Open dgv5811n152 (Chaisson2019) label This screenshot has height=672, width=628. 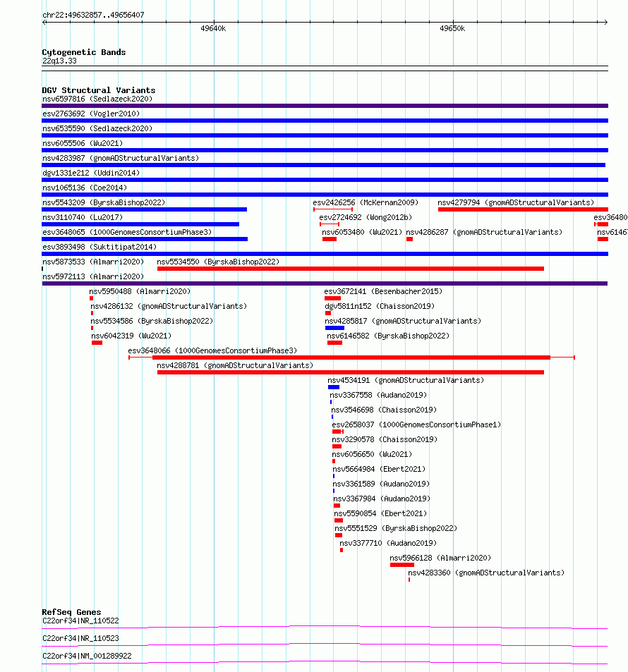(x=380, y=306)
